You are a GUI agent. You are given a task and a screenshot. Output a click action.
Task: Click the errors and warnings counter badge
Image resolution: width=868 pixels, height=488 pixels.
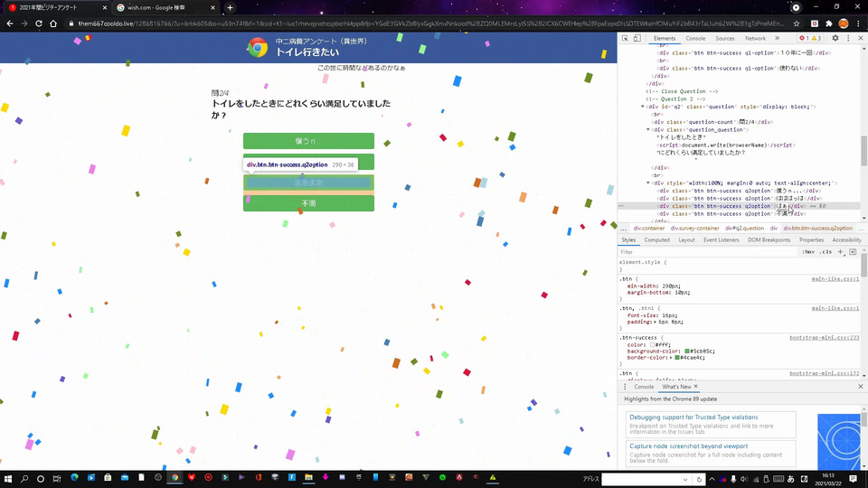pyautogui.click(x=811, y=38)
